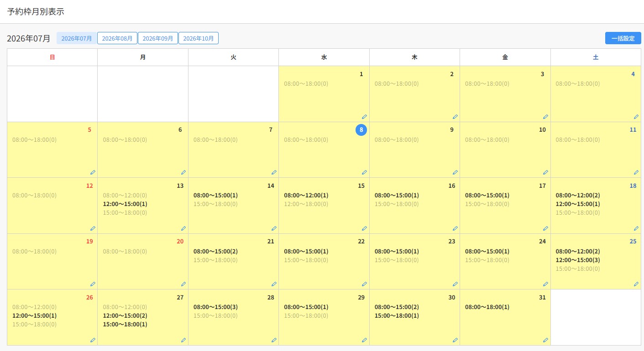Click 12:00〜15:00(2) on July 27
The height and width of the screenshot is (351, 644).
[x=125, y=315]
